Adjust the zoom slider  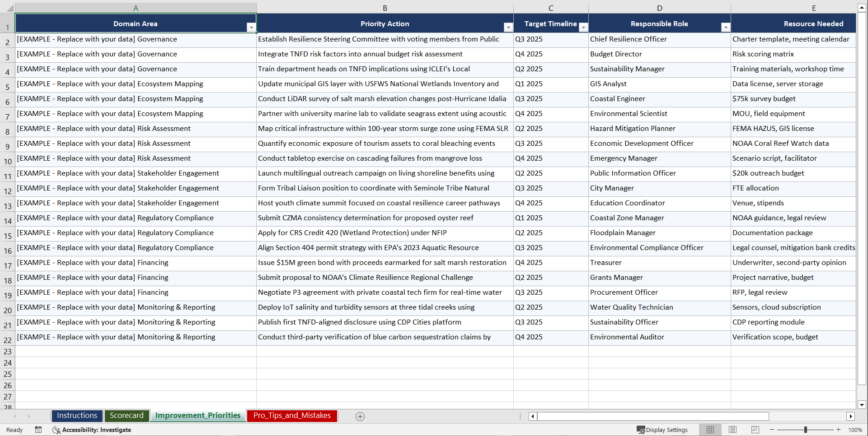[806, 430]
